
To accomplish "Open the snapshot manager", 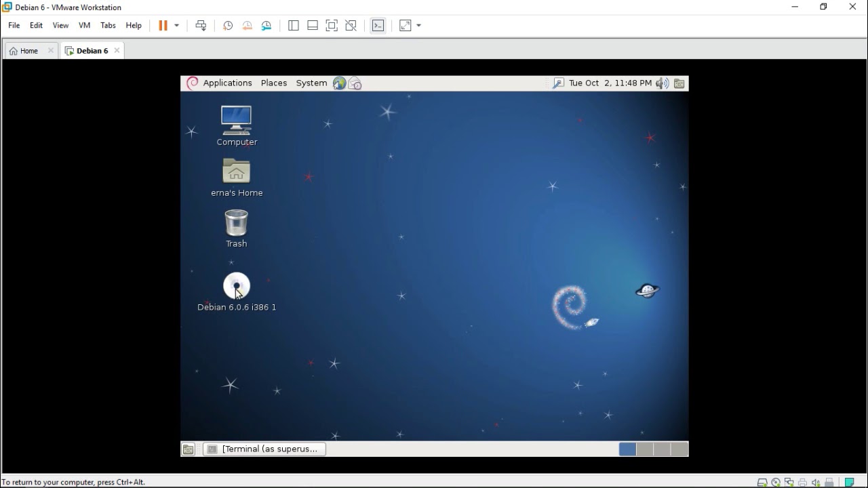I will click(x=267, y=26).
